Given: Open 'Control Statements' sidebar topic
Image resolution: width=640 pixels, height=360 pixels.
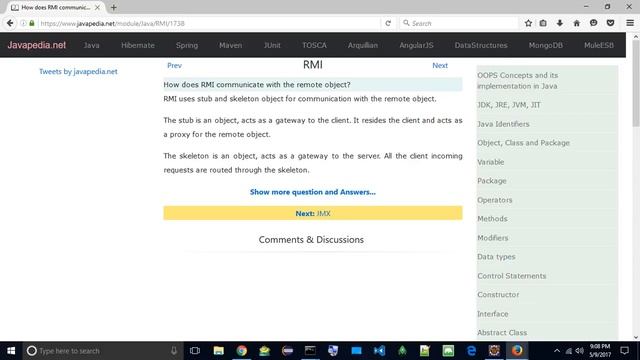Looking at the screenshot, I should click(x=511, y=276).
